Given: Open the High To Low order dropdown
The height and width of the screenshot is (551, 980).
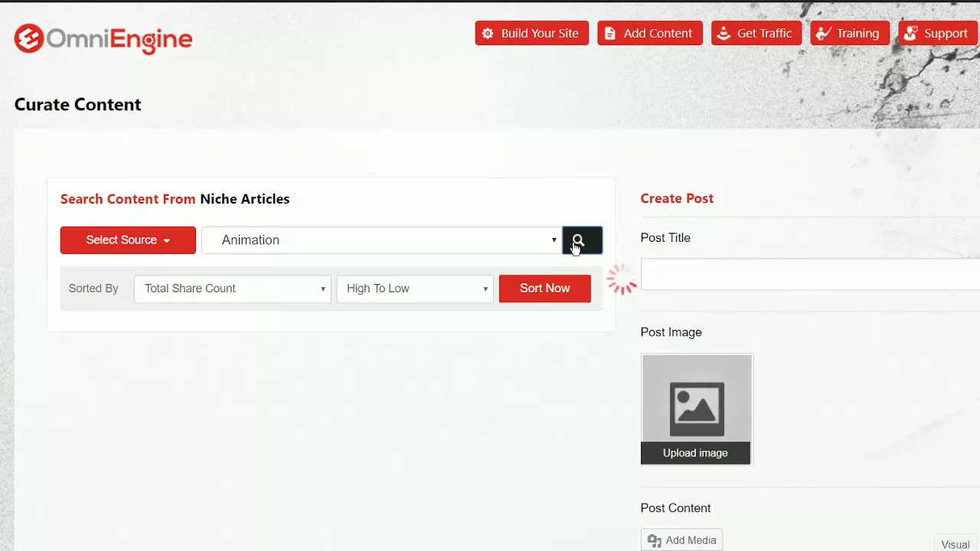Looking at the screenshot, I should pos(415,289).
